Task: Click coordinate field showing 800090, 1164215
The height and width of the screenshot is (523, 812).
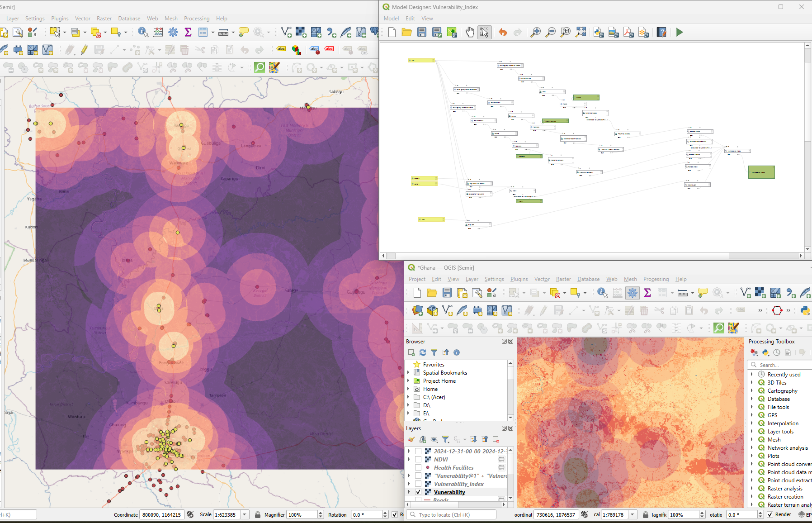Action: click(x=161, y=514)
